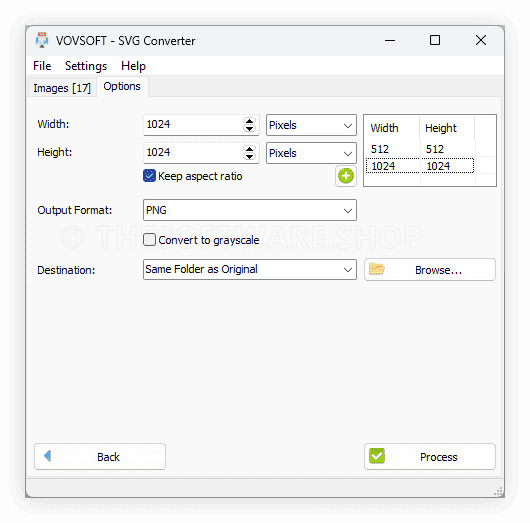Open the Help menu
This screenshot has width=530, height=523.
(133, 66)
